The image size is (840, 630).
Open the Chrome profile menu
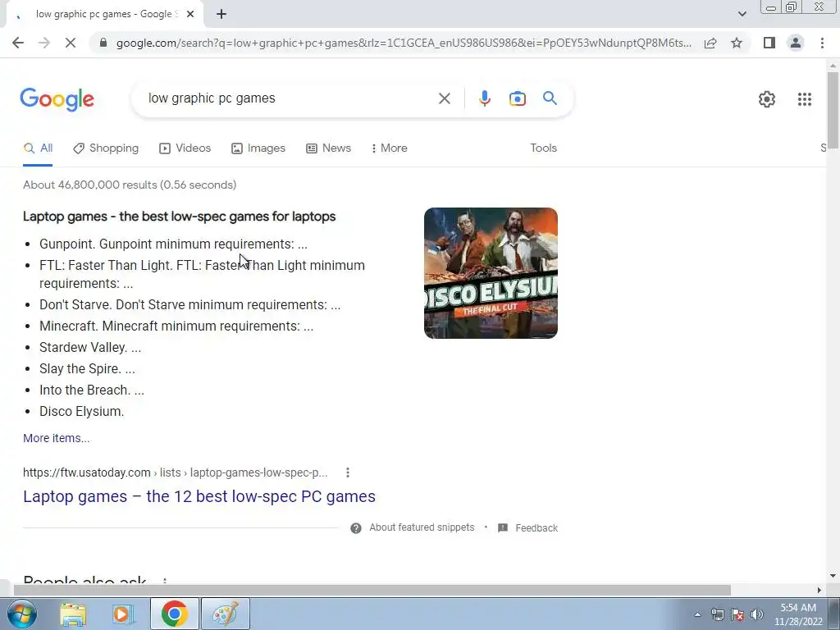[x=796, y=43]
